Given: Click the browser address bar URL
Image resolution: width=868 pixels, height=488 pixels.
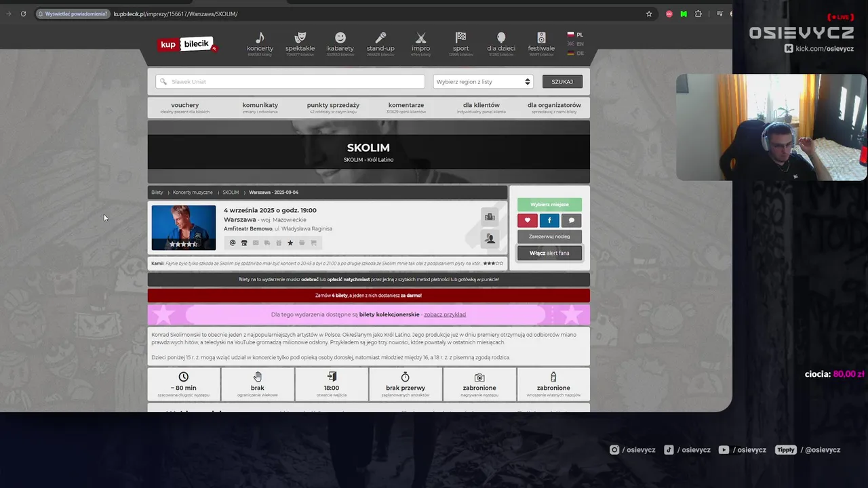Looking at the screenshot, I should 176,14.
